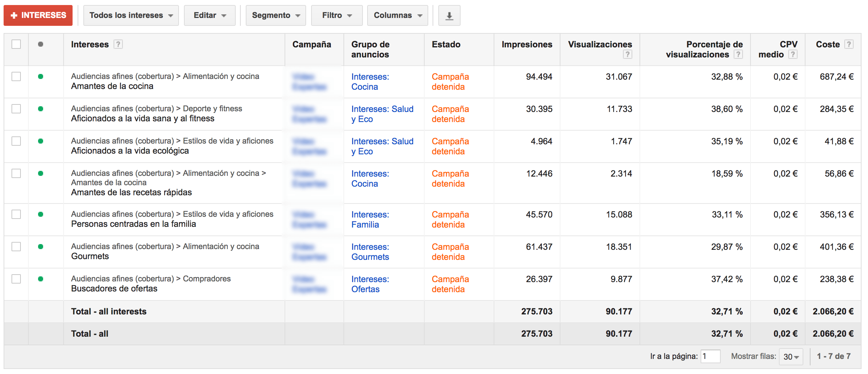Open help icon under Visualizaciones header
This screenshot has width=868, height=374.
627,54
